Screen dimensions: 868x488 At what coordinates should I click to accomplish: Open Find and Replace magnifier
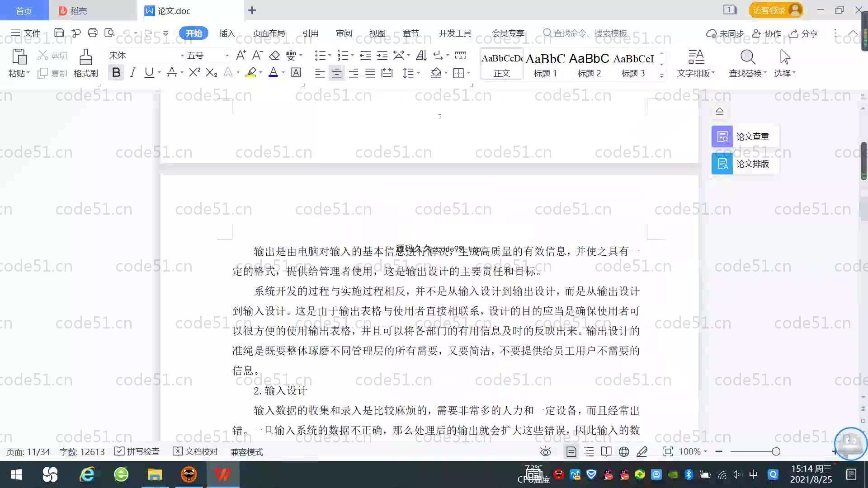point(748,57)
